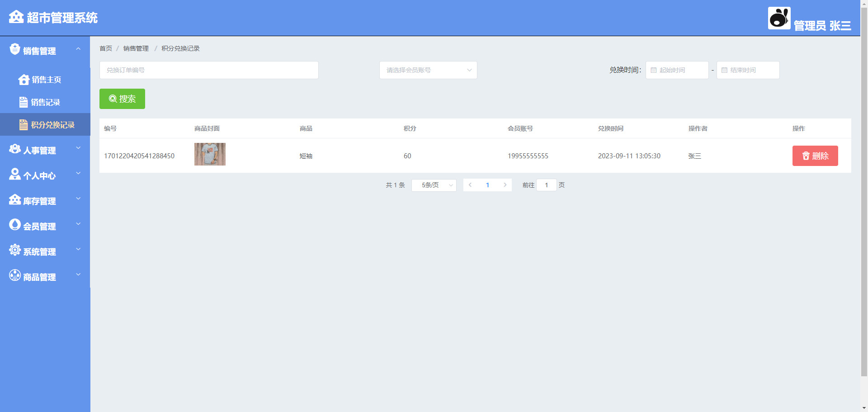Viewport: 868px width, 412px height.
Task: Click the 积分 value 60 cell
Action: 407,156
